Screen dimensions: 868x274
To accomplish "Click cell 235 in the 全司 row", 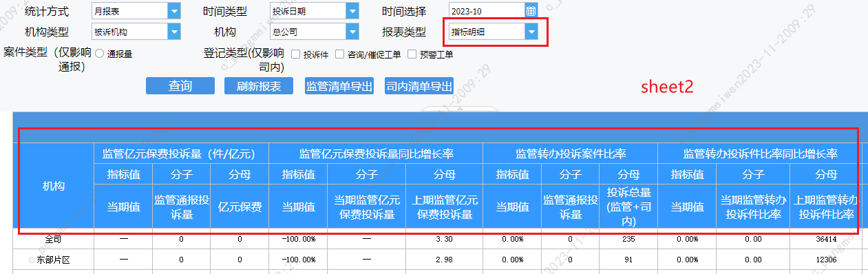I will click(628, 239).
